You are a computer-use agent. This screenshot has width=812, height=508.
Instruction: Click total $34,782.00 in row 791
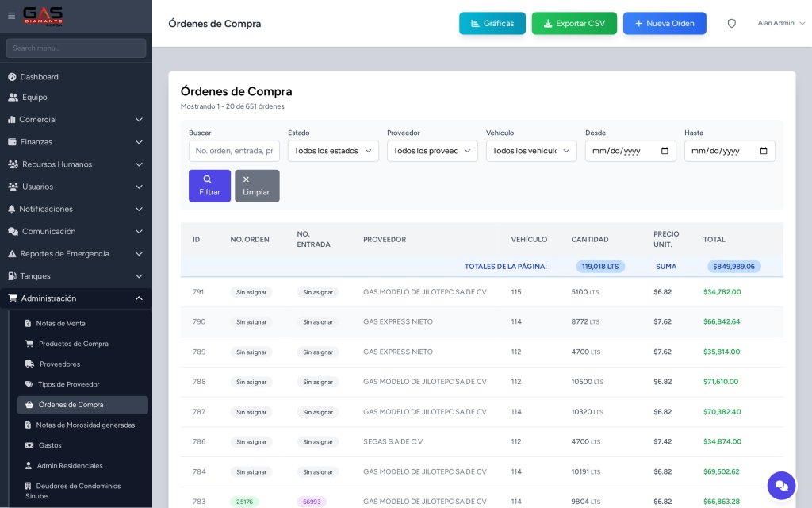(722, 292)
